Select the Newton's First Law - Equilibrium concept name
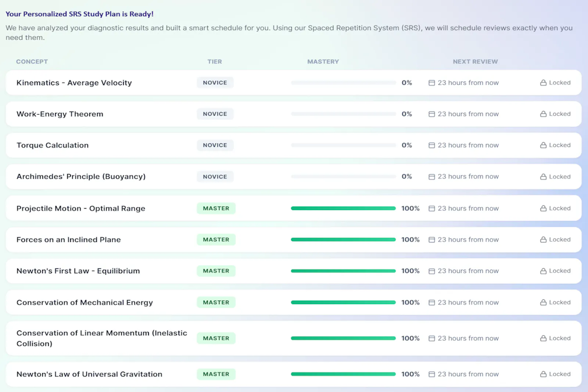Viewport: 588px width, 392px height. tap(78, 271)
